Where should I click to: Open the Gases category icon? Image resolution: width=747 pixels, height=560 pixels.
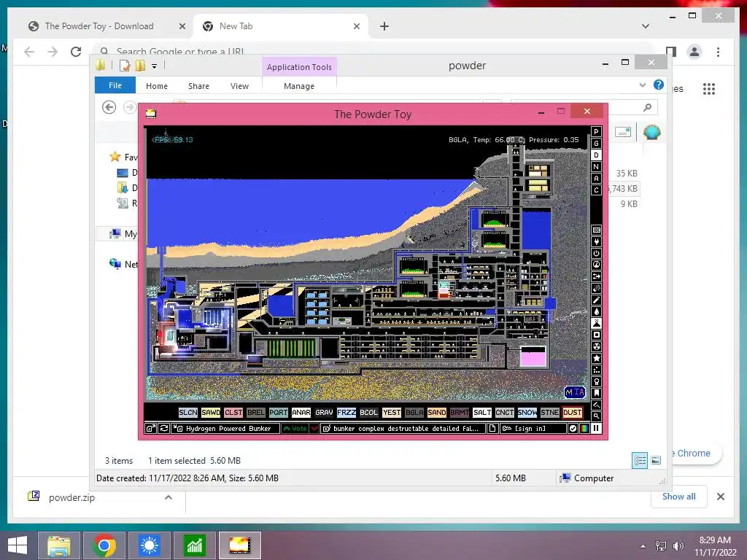pyautogui.click(x=596, y=300)
